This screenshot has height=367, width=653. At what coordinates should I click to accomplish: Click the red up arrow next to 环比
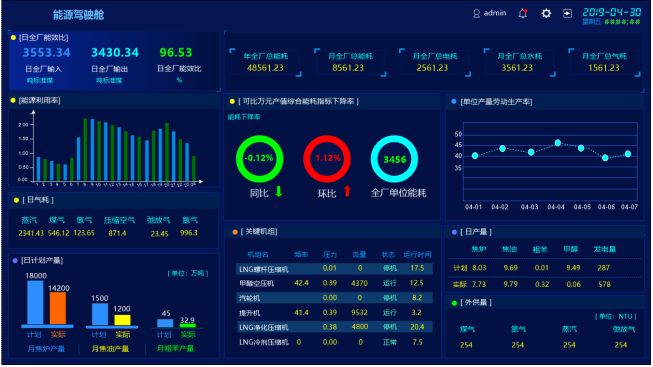pos(347,192)
